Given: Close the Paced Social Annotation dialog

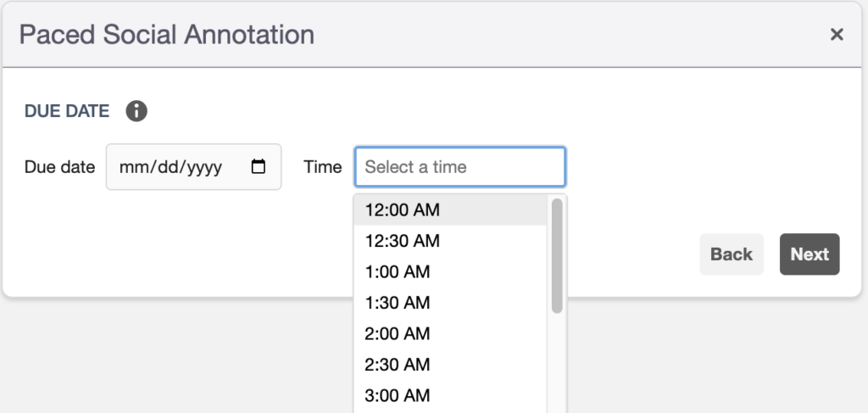Looking at the screenshot, I should (837, 34).
